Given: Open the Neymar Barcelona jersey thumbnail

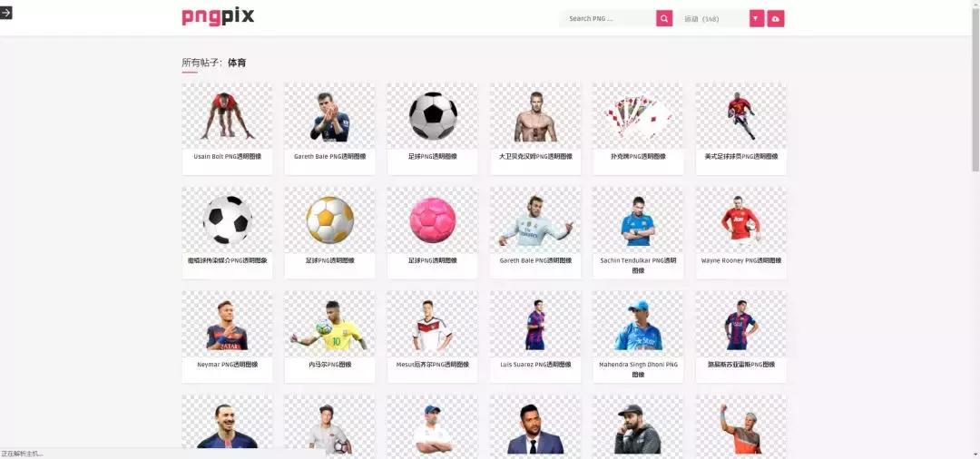Looking at the screenshot, I should coord(227,324).
